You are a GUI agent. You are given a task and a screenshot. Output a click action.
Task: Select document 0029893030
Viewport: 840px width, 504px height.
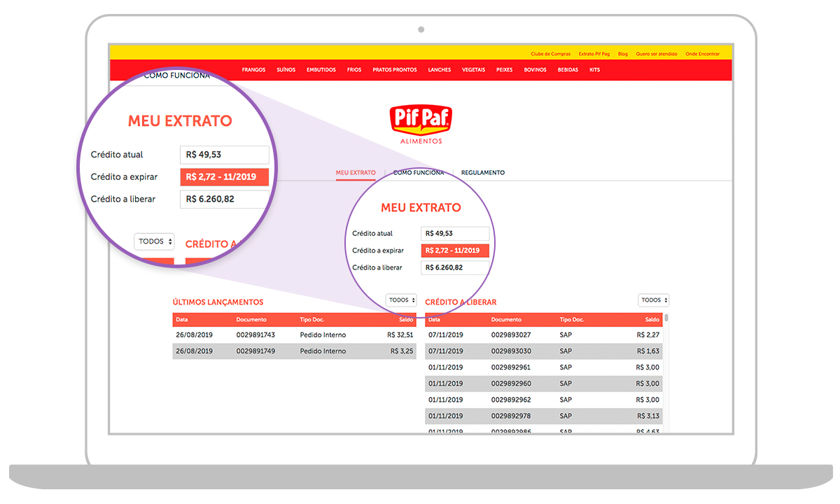click(x=511, y=351)
